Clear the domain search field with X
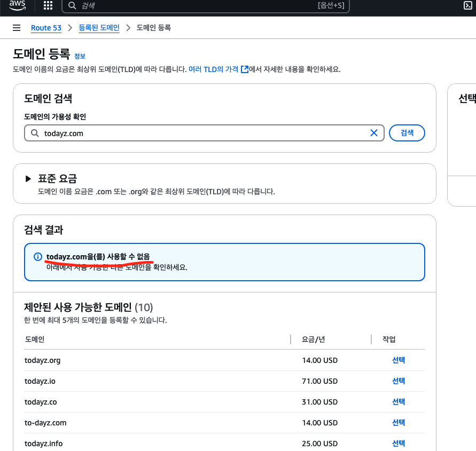The image size is (476, 451). pyautogui.click(x=374, y=133)
